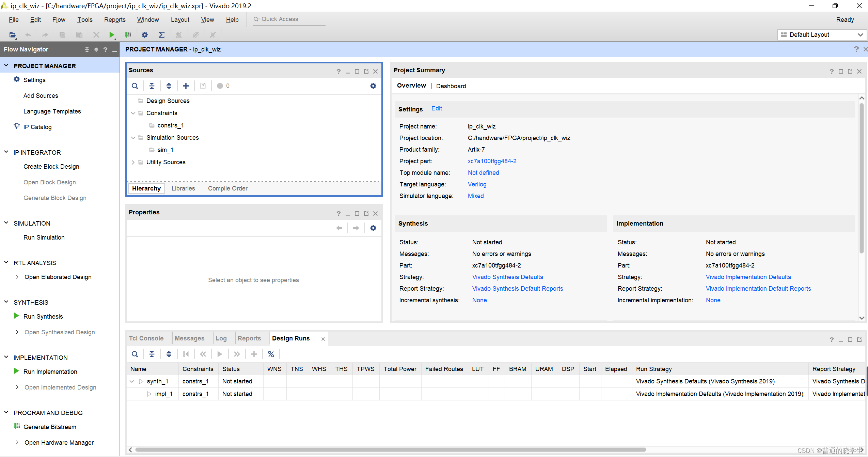Click the xc7a100tfgg484-2 project part link
The width and height of the screenshot is (868, 457).
(x=492, y=161)
